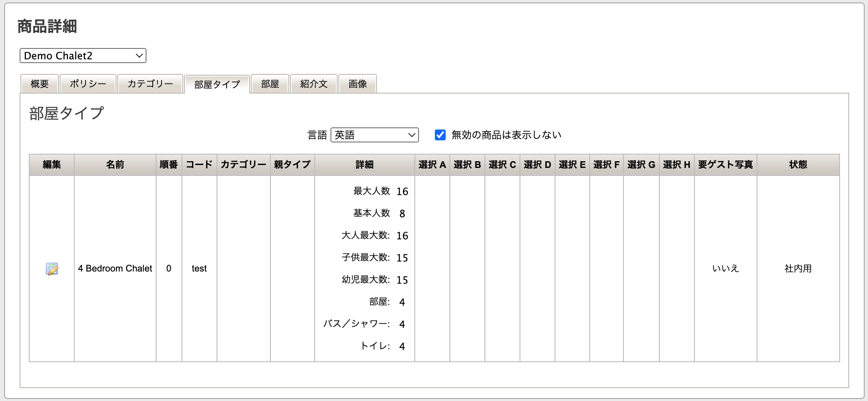Click the 親タイプ column header
This screenshot has height=401, width=868.
[x=292, y=165]
